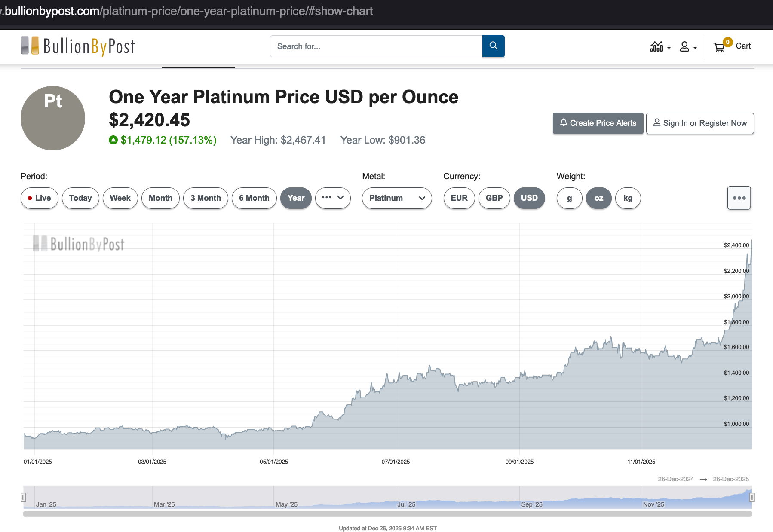Expand the Platinum metal dropdown
Viewport: 773px width, 532px height.
point(396,198)
